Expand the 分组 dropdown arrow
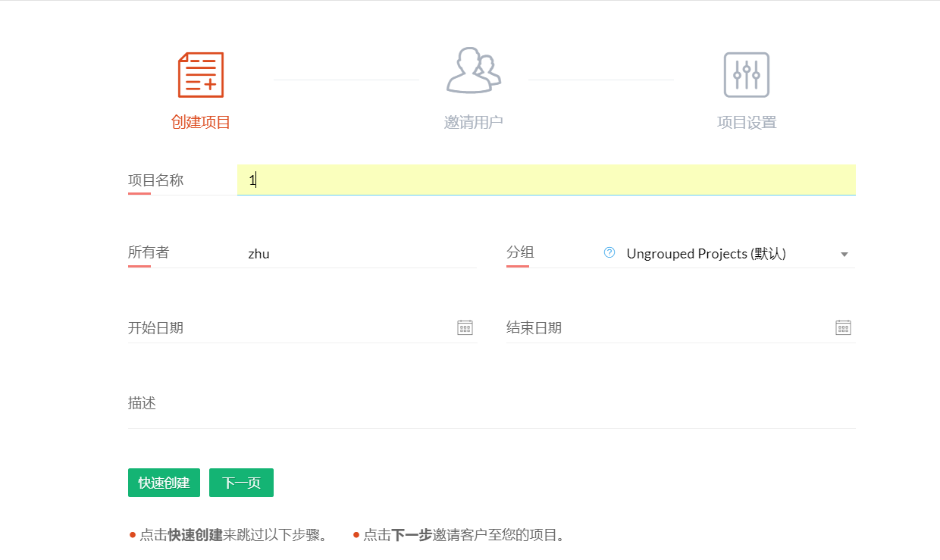 (844, 255)
